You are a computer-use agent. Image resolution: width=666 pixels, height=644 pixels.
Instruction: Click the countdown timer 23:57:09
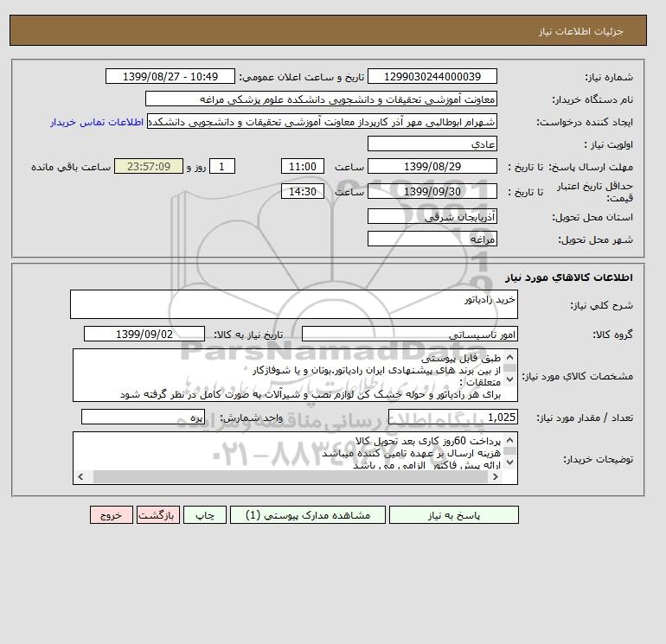tap(149, 167)
